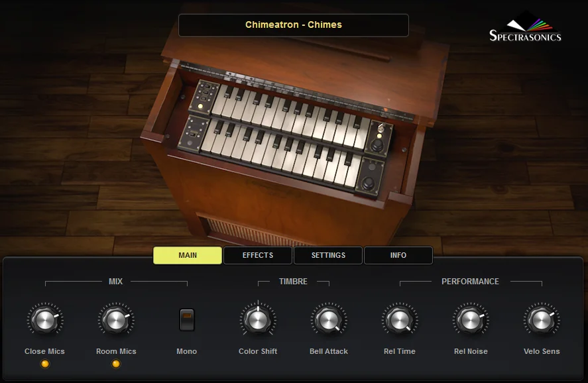
Task: Toggle the Close Mics enable LED
Action: click(x=44, y=364)
